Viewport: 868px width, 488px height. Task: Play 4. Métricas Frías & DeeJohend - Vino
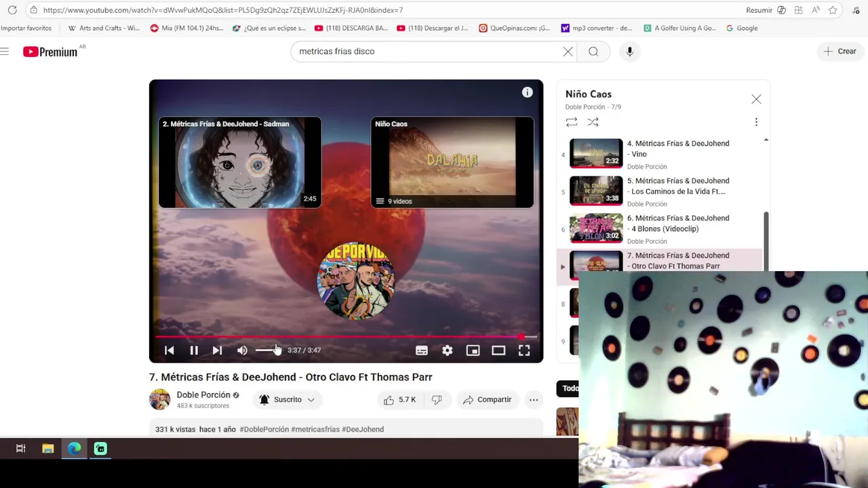(x=660, y=154)
